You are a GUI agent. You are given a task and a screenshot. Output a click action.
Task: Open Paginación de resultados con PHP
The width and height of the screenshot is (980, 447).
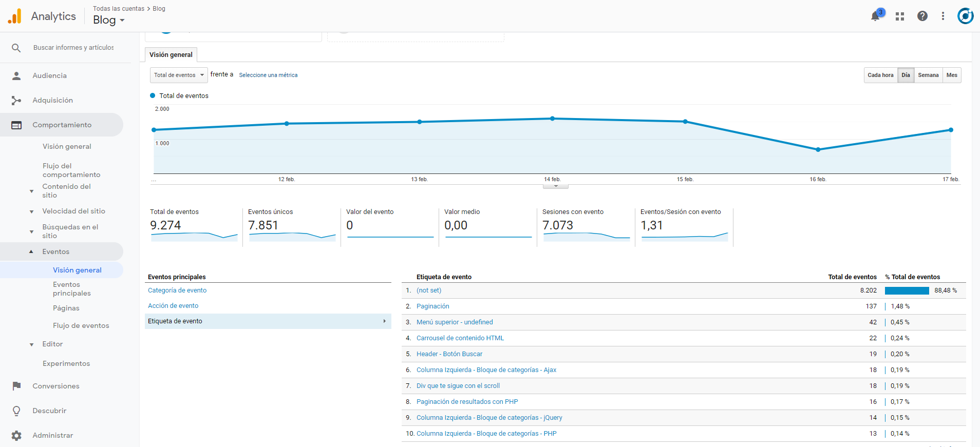467,402
